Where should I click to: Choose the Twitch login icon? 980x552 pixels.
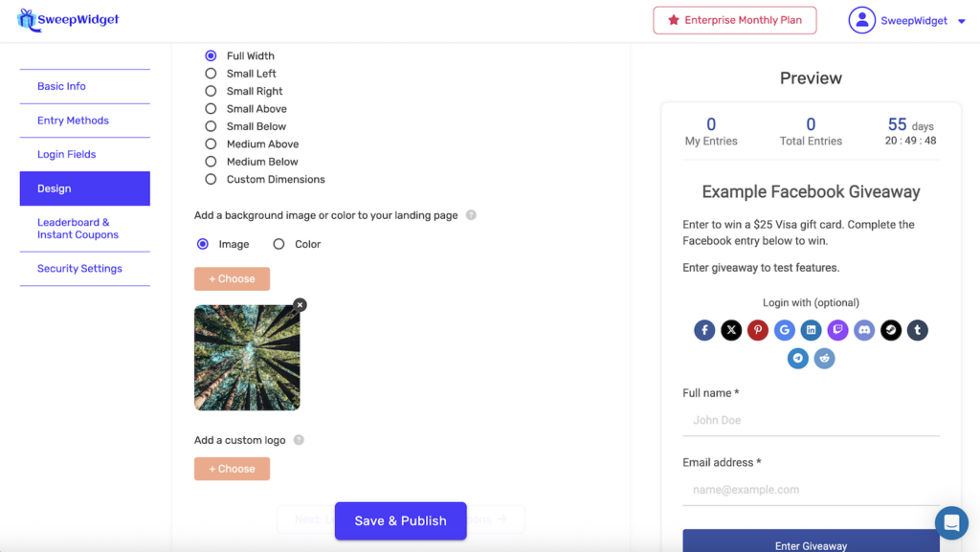pos(837,330)
